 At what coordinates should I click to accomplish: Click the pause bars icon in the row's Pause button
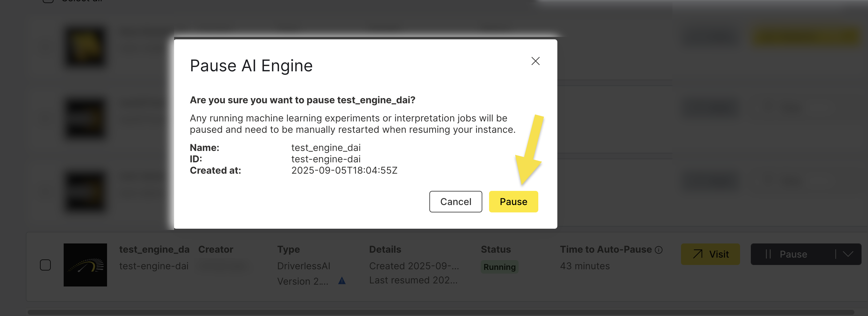770,254
